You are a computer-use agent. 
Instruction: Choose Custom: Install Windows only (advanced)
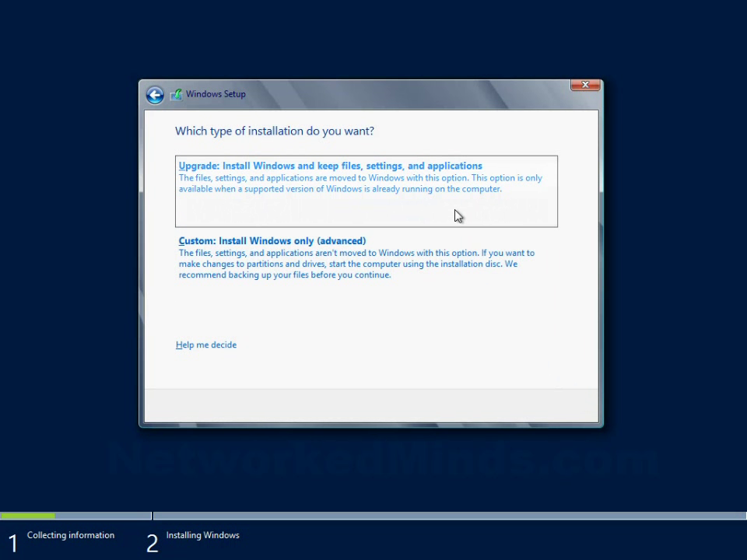click(272, 241)
